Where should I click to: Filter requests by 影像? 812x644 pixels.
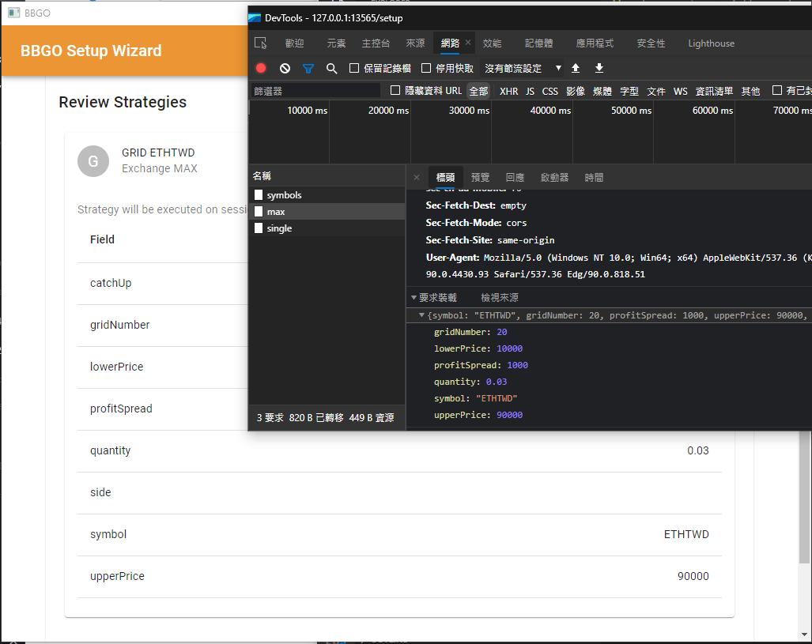pyautogui.click(x=576, y=91)
